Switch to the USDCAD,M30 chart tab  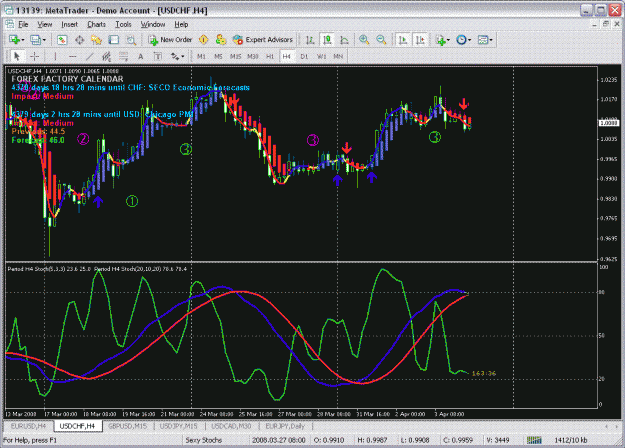click(x=231, y=426)
